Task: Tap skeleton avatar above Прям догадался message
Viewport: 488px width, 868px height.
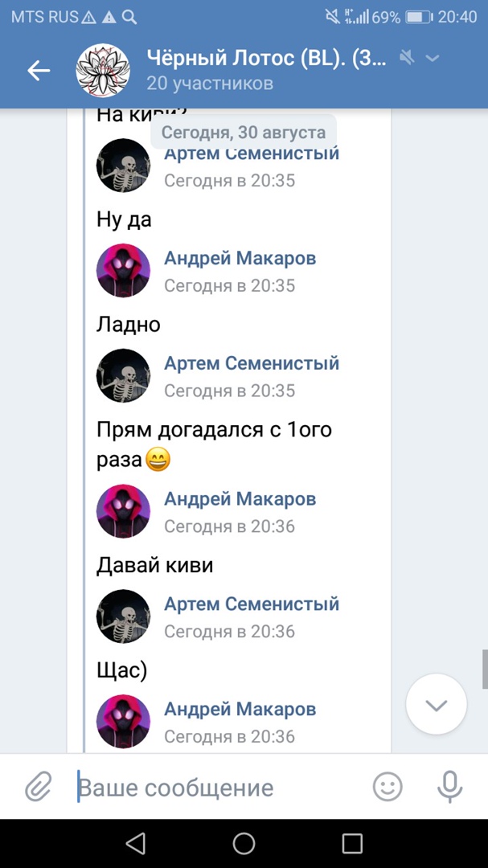Action: pos(124,376)
